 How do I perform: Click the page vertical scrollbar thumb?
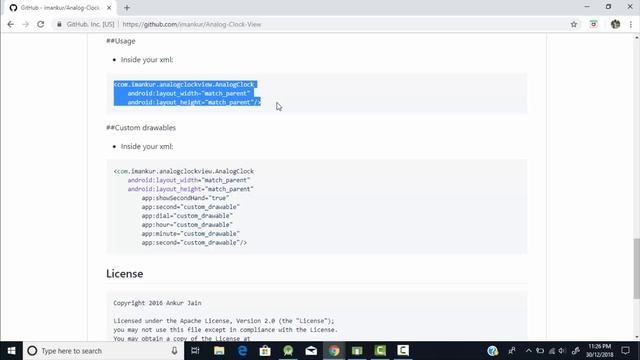[636, 269]
